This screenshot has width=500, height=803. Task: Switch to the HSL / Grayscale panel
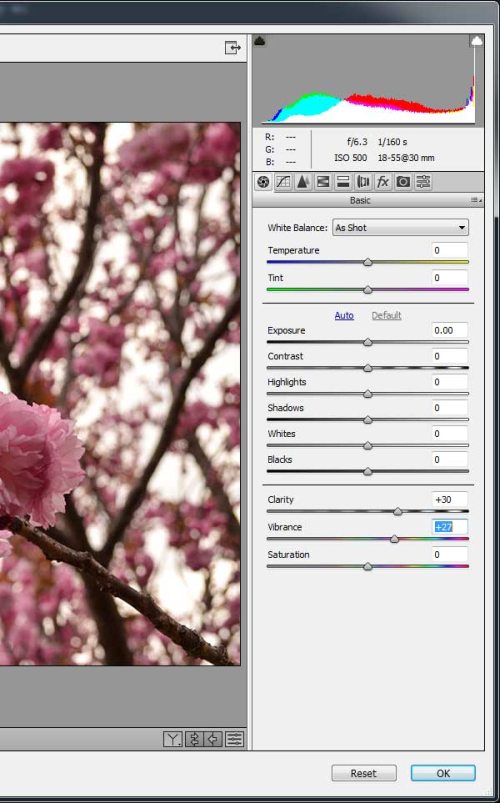point(323,182)
